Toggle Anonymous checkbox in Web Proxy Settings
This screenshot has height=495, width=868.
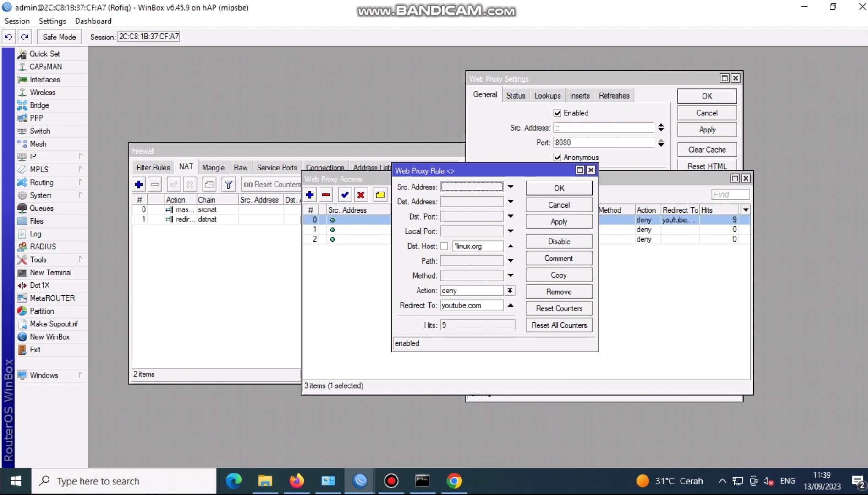coord(557,157)
